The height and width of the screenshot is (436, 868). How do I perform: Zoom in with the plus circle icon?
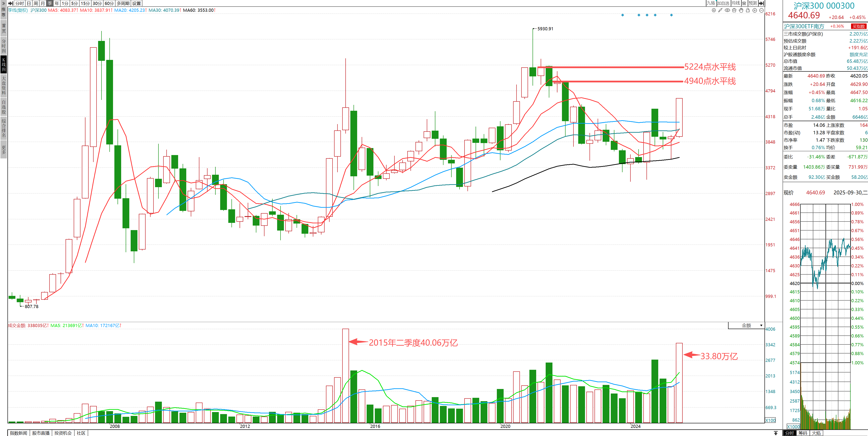pos(755,10)
